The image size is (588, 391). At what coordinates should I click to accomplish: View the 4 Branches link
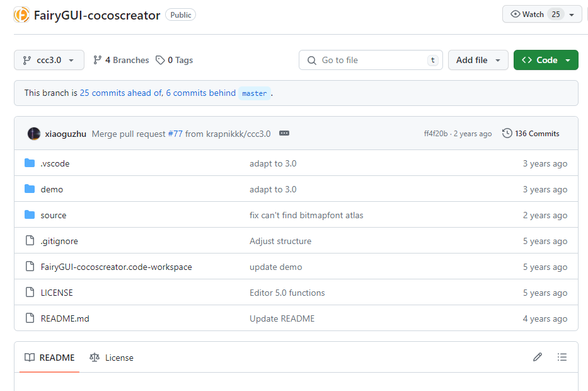(121, 60)
